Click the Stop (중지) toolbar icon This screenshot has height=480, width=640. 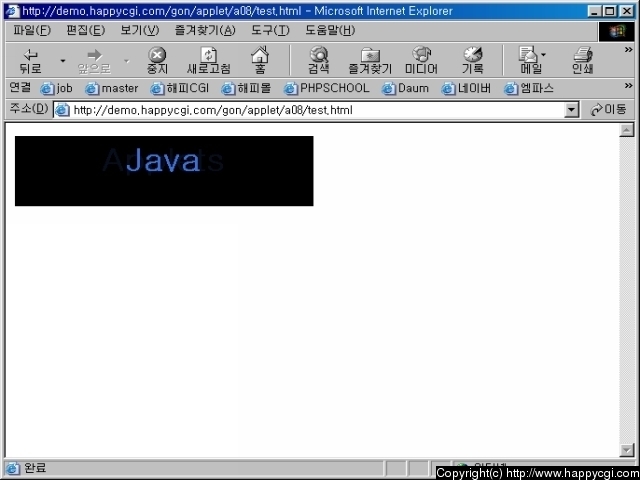click(157, 61)
